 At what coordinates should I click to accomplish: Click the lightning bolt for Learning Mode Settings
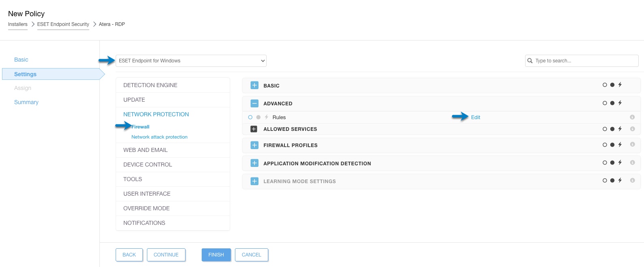click(x=620, y=180)
